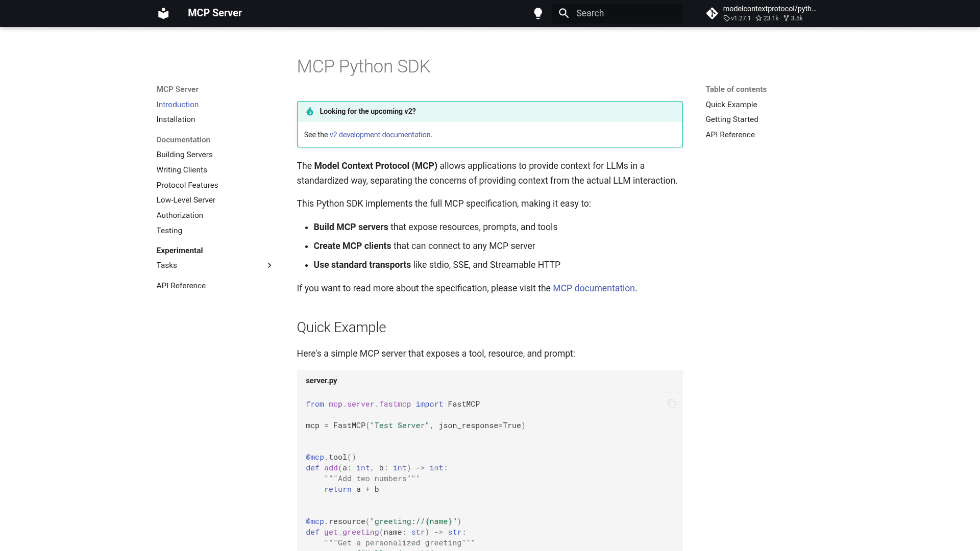This screenshot has height=551, width=980.
Task: Click the flame icon in the v2 notice
Action: tap(310, 111)
